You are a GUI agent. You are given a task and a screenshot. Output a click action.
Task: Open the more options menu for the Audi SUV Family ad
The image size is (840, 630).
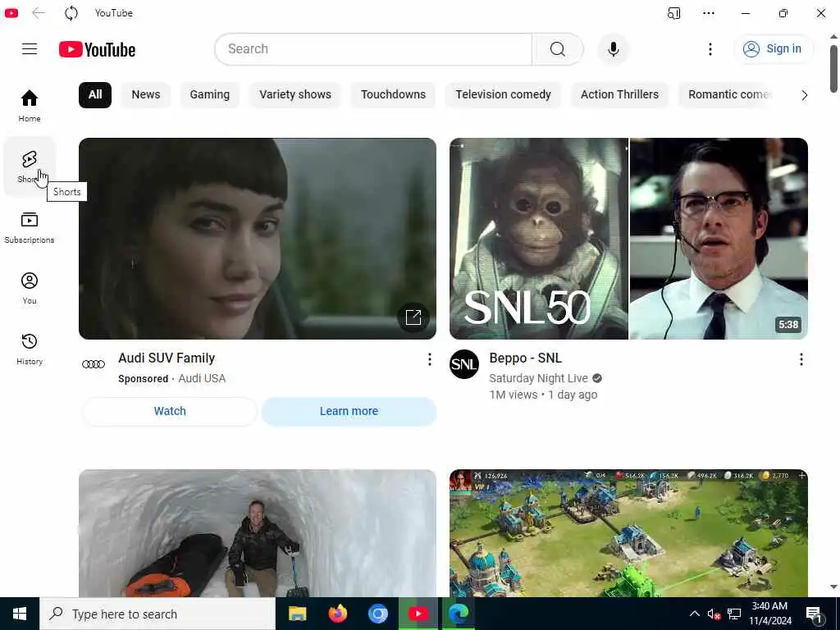429,359
